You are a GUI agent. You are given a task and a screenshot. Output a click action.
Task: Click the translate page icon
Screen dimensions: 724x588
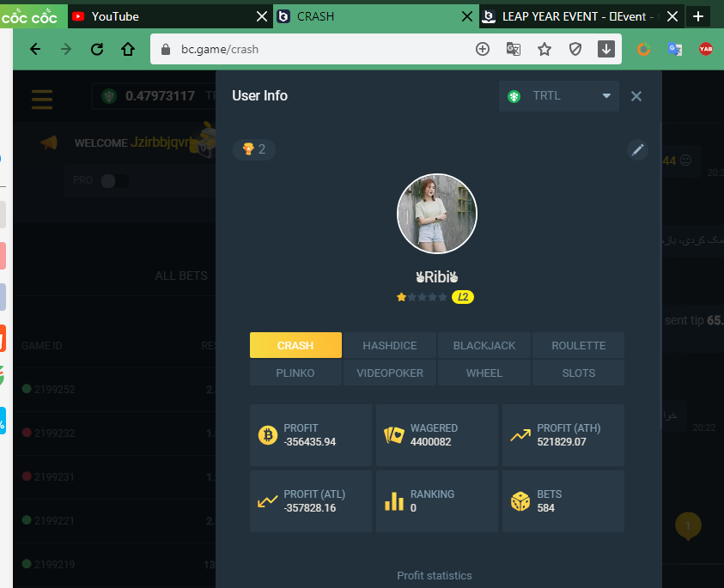point(514,49)
